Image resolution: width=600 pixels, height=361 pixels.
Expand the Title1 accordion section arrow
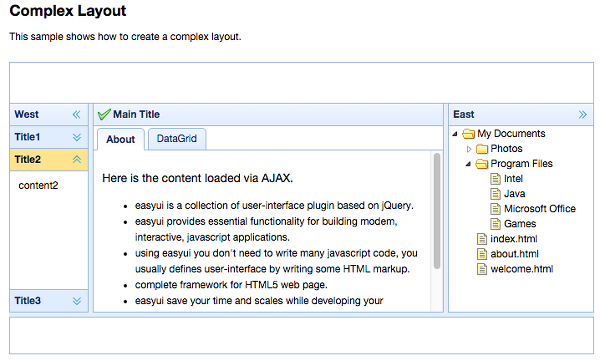(x=77, y=137)
